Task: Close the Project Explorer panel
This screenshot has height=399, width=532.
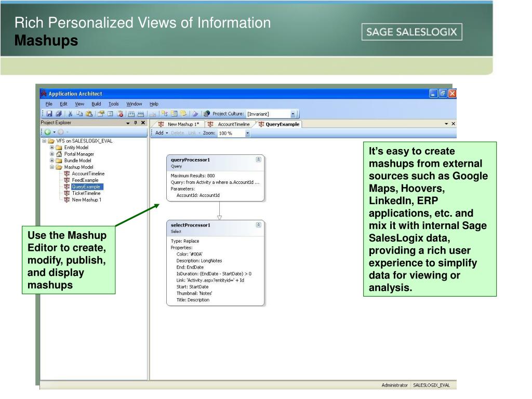Action: pos(143,123)
